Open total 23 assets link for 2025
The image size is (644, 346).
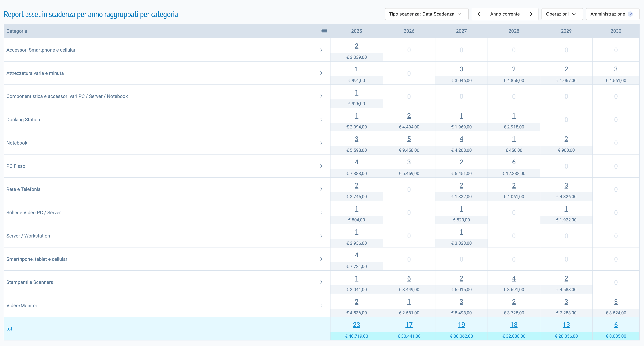point(356,325)
